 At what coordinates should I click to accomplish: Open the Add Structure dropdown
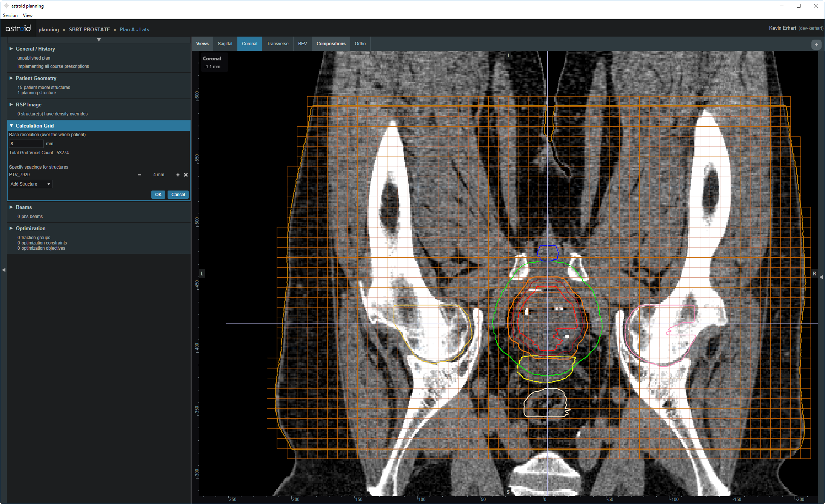click(x=30, y=184)
